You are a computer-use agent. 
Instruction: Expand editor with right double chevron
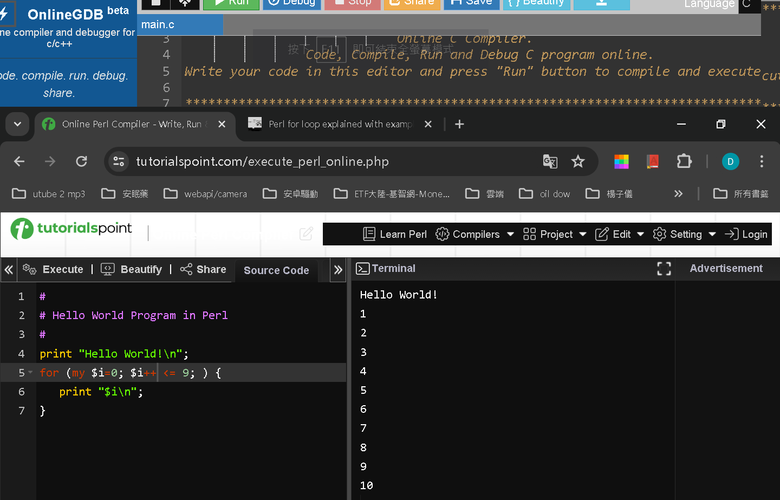(338, 270)
